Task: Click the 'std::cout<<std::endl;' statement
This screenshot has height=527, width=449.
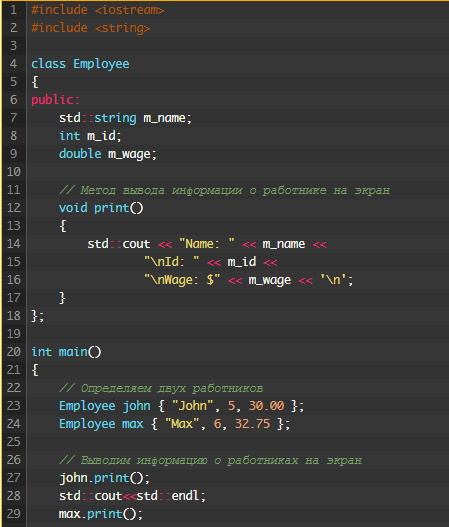Action: [132, 496]
